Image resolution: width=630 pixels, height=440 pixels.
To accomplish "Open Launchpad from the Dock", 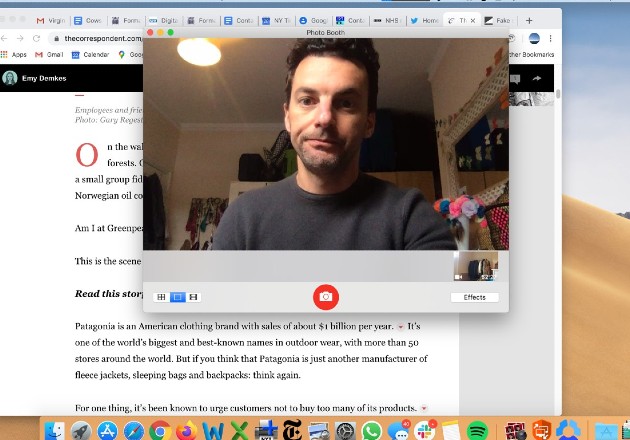I will click(81, 431).
